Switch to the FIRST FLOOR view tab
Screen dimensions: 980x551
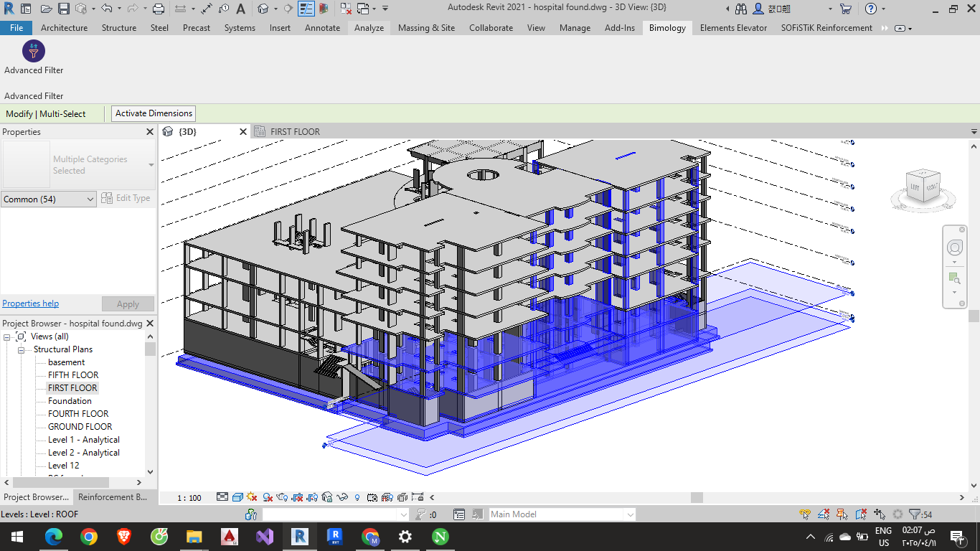click(295, 132)
